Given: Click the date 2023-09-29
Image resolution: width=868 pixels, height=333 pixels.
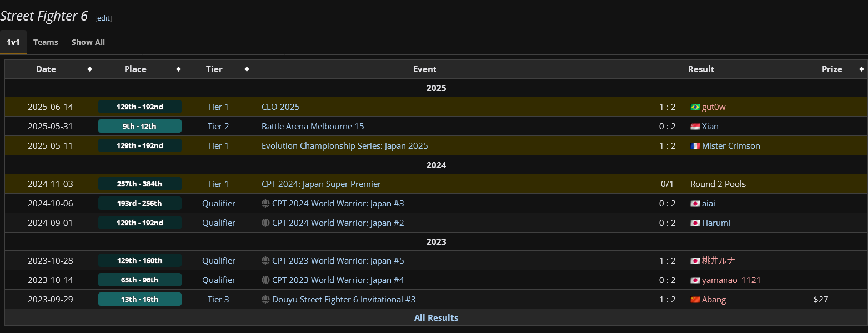Looking at the screenshot, I should coord(50,300).
